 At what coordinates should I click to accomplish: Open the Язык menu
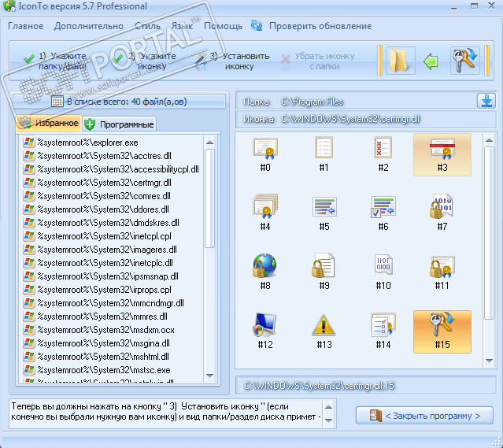pyautogui.click(x=182, y=26)
